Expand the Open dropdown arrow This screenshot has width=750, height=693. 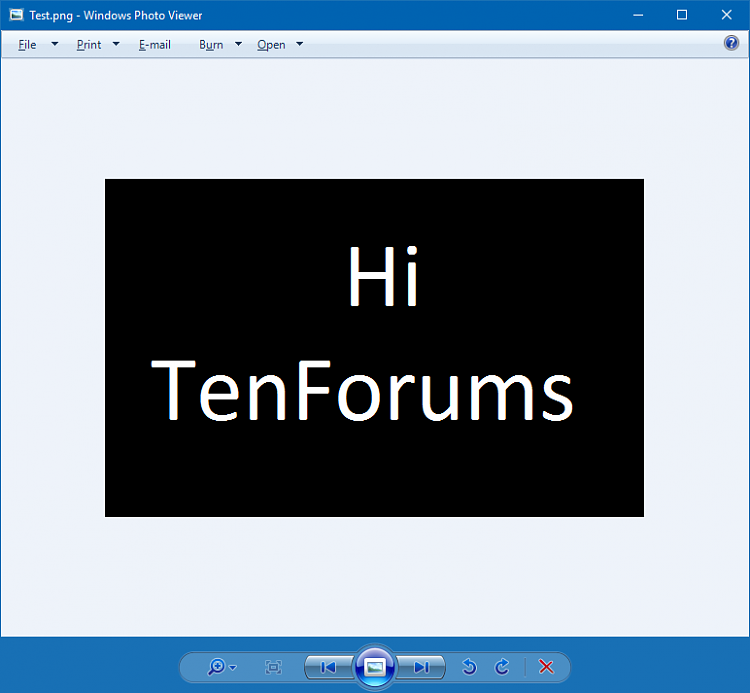(300, 44)
